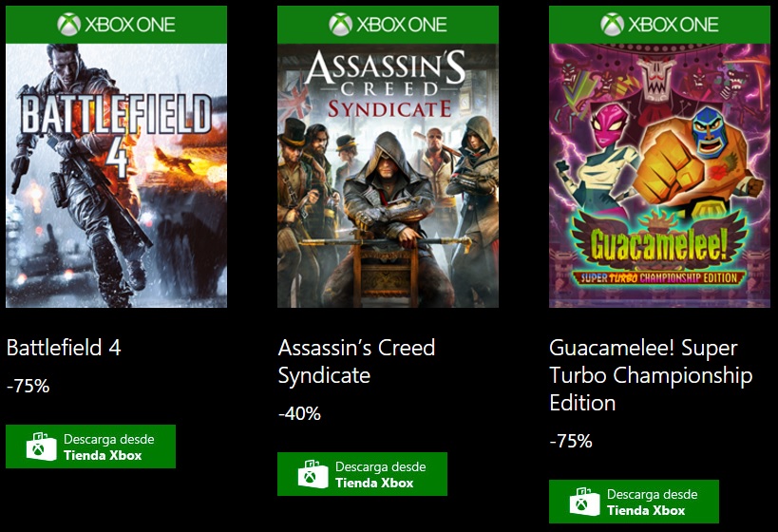Click the -40% discount under Assassin's Creed Syndicate
The width and height of the screenshot is (778, 532).
click(x=299, y=413)
